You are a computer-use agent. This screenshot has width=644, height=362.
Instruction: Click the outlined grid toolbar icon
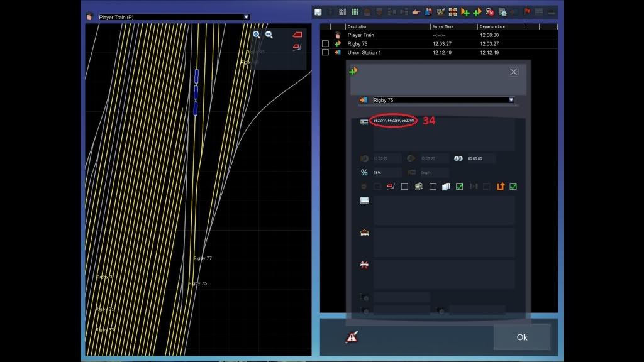pyautogui.click(x=342, y=12)
